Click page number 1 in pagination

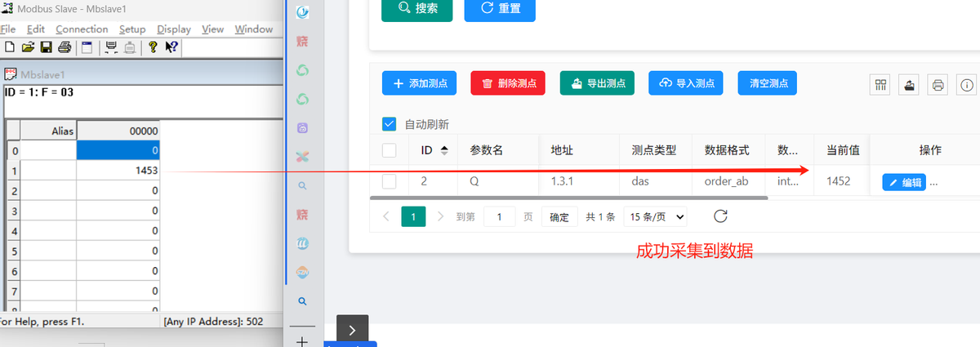[414, 217]
